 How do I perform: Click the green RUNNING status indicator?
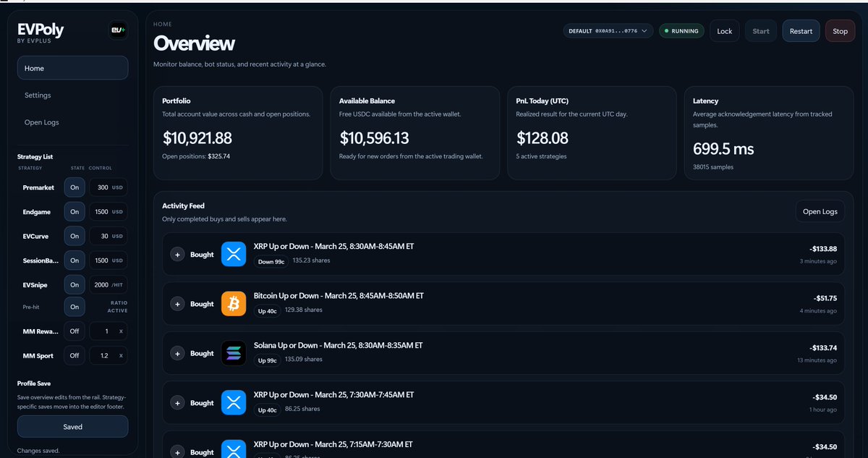click(681, 30)
